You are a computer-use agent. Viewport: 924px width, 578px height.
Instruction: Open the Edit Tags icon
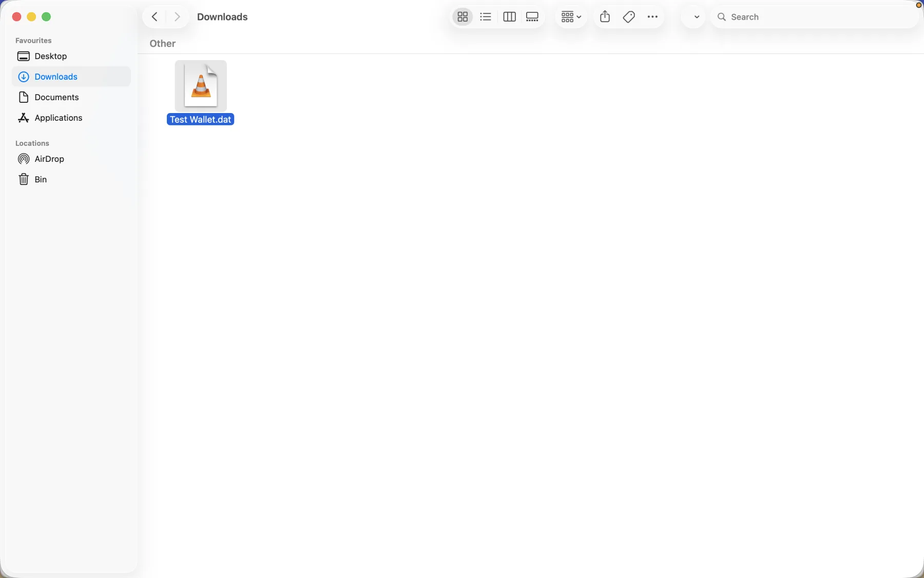[629, 17]
